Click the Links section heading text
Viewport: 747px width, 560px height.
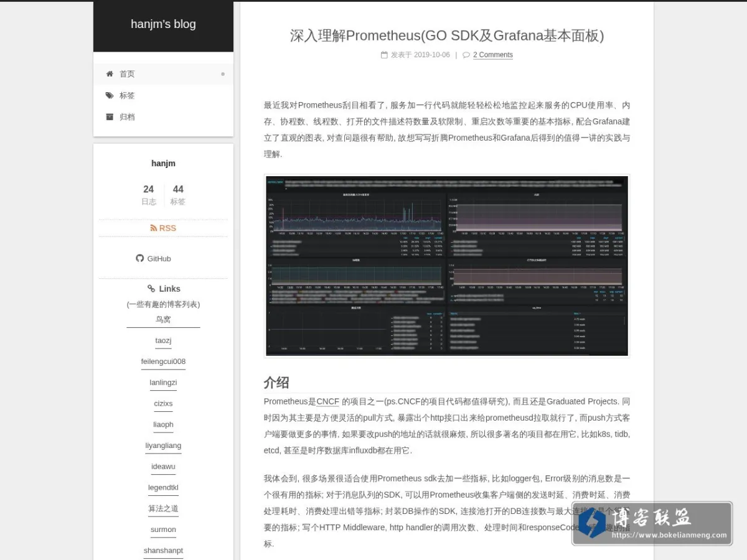click(169, 289)
